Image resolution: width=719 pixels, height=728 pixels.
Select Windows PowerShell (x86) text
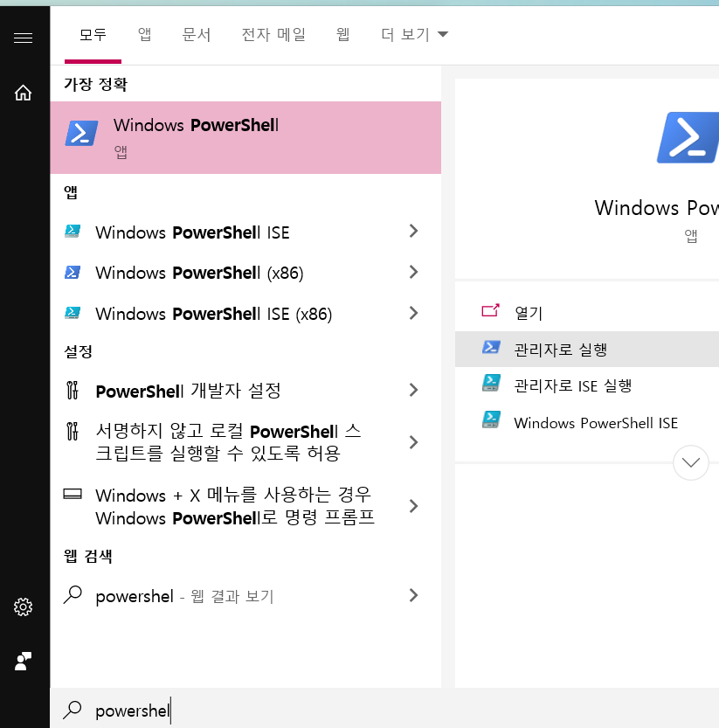[x=199, y=273]
